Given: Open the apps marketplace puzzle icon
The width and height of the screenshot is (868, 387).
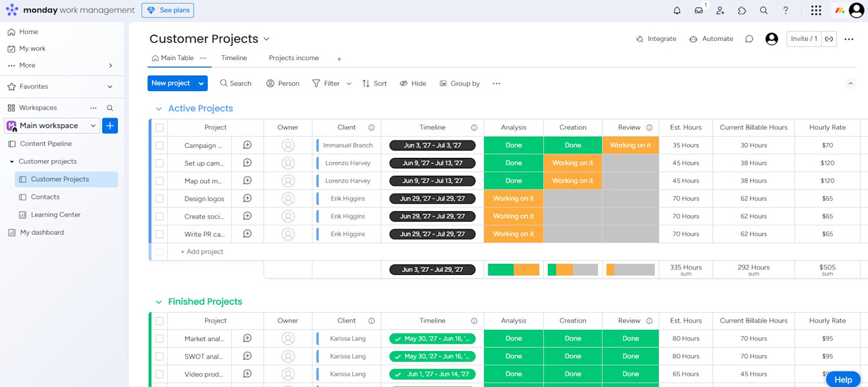Looking at the screenshot, I should (x=742, y=11).
